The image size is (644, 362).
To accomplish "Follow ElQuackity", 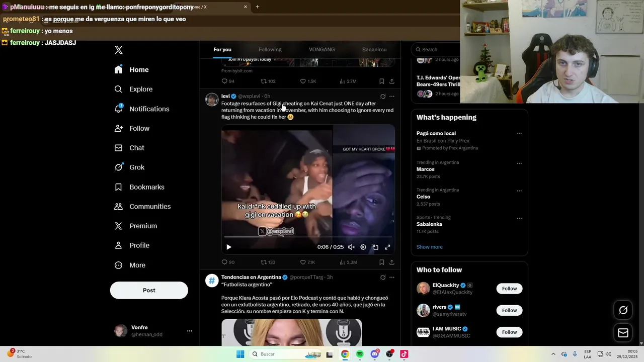I will [509, 289].
